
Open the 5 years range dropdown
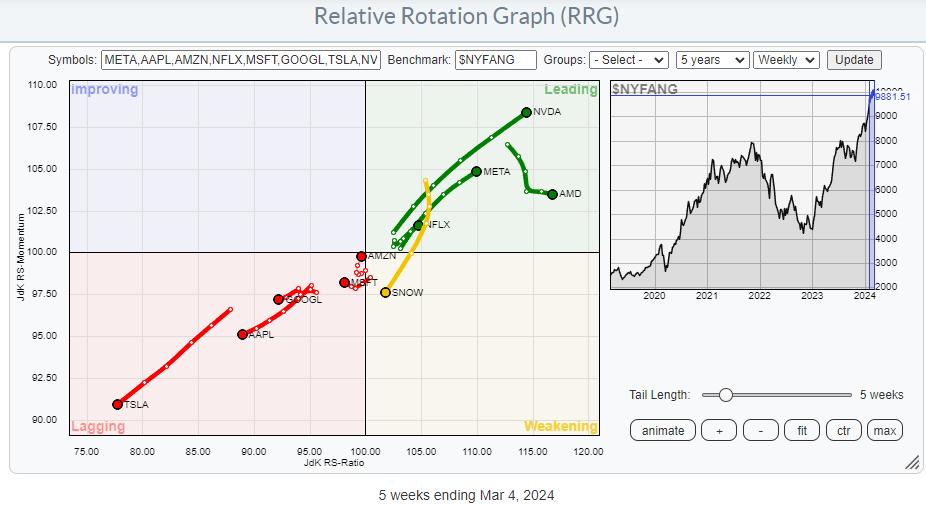(x=712, y=60)
